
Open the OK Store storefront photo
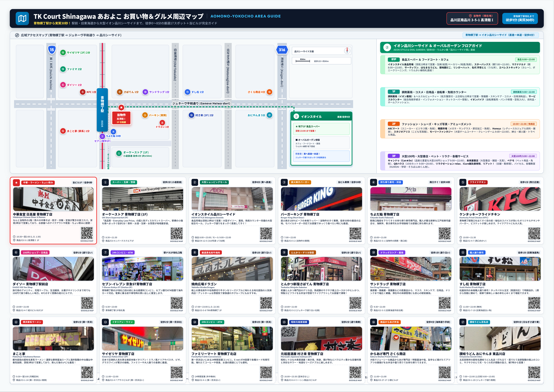[x=143, y=199]
